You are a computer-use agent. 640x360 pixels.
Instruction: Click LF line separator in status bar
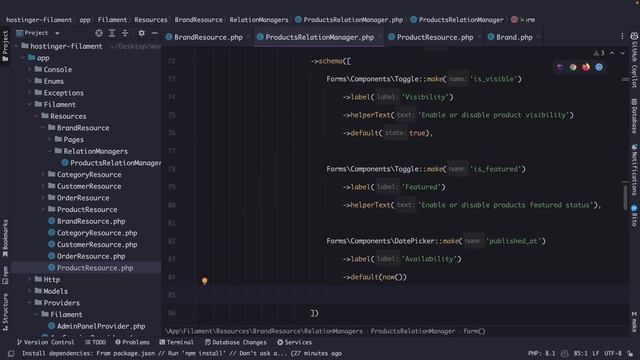[x=596, y=353]
